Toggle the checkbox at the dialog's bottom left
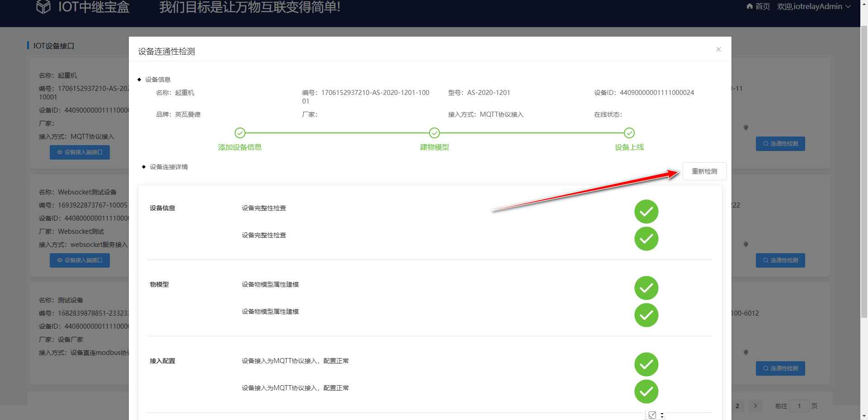Screen dimensions: 868x420 (652, 415)
